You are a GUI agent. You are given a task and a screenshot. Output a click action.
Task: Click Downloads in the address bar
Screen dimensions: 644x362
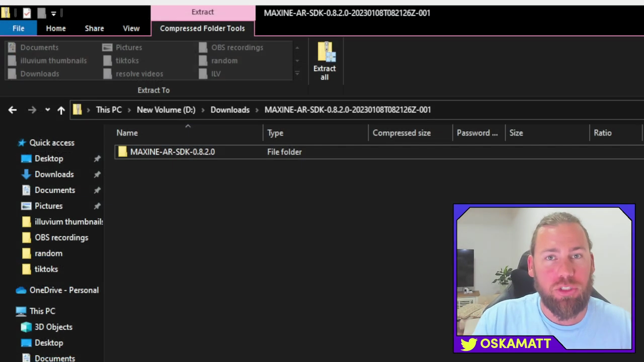230,110
